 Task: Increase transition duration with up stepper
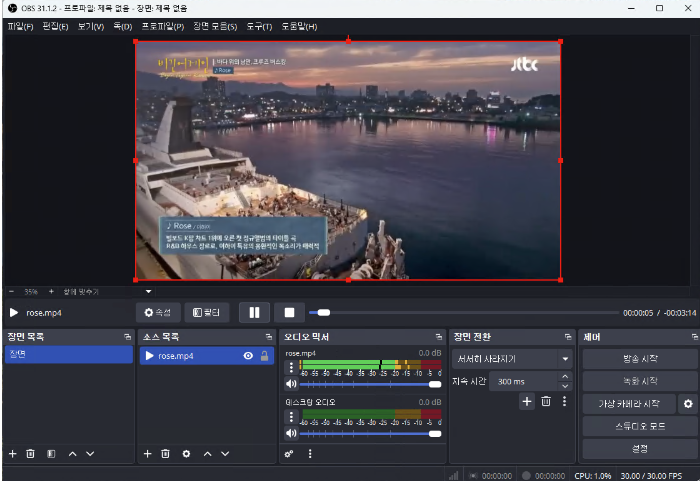click(x=565, y=376)
